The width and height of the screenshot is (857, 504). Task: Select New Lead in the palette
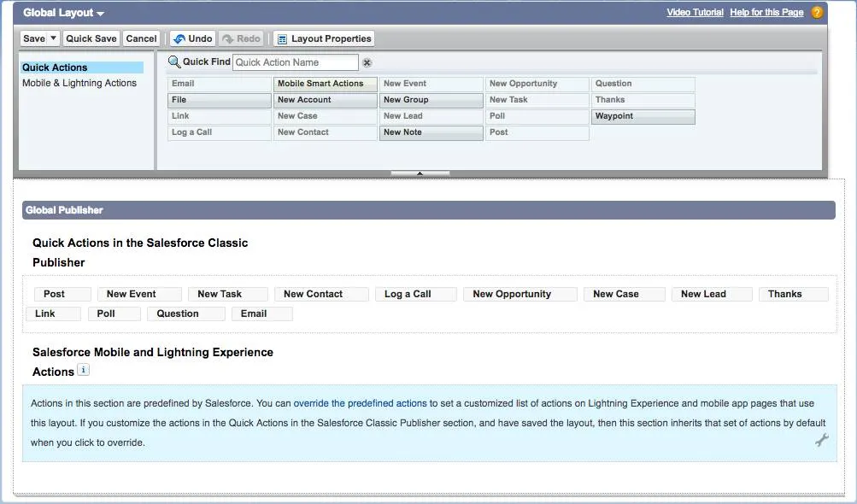point(431,116)
